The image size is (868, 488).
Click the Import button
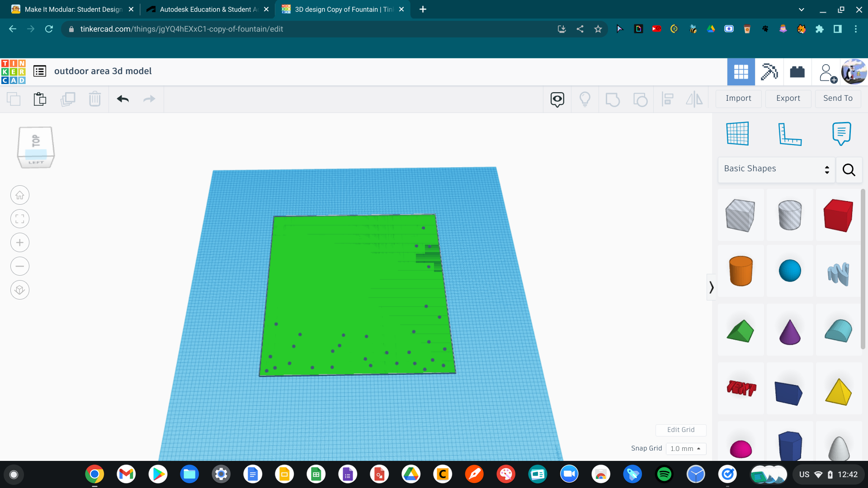coord(738,99)
